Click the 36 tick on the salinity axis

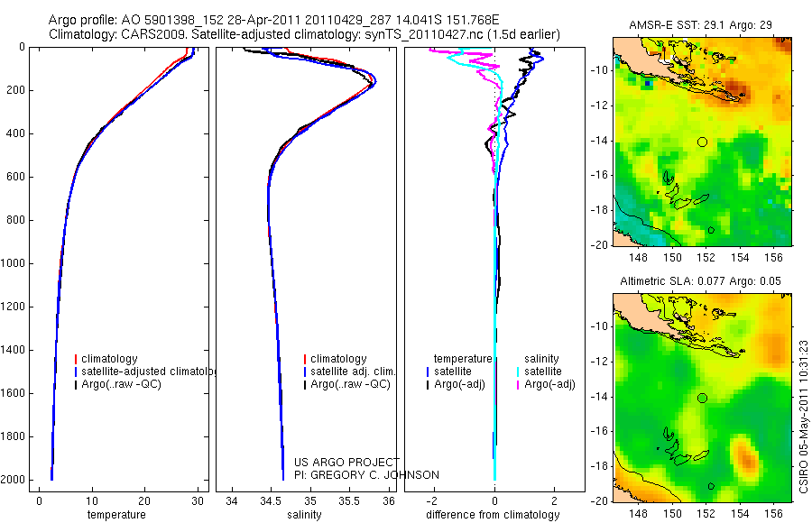pos(388,501)
